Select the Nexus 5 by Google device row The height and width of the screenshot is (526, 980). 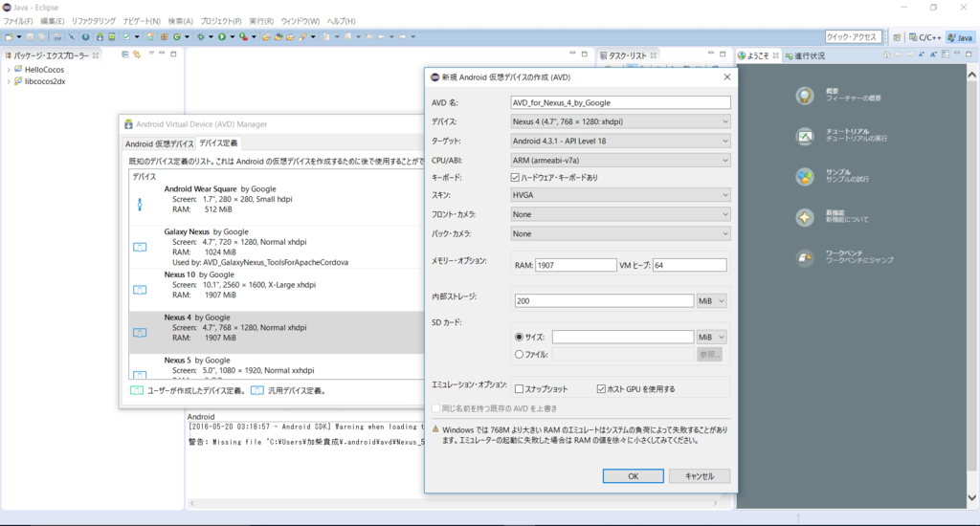click(x=277, y=366)
